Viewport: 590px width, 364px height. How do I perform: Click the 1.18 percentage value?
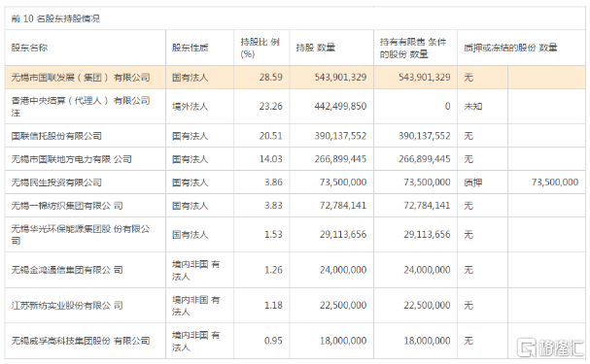pyautogui.click(x=273, y=306)
